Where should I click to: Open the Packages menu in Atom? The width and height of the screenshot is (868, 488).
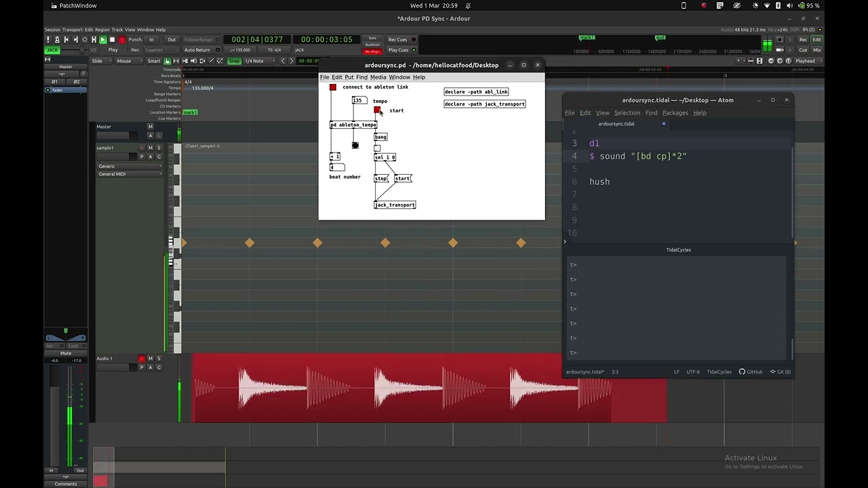(675, 113)
